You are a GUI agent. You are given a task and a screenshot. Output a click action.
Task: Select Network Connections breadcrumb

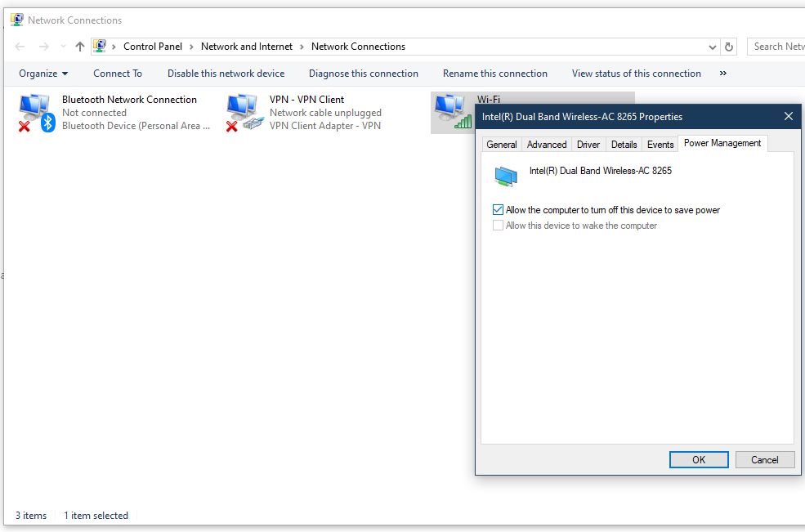click(x=358, y=47)
